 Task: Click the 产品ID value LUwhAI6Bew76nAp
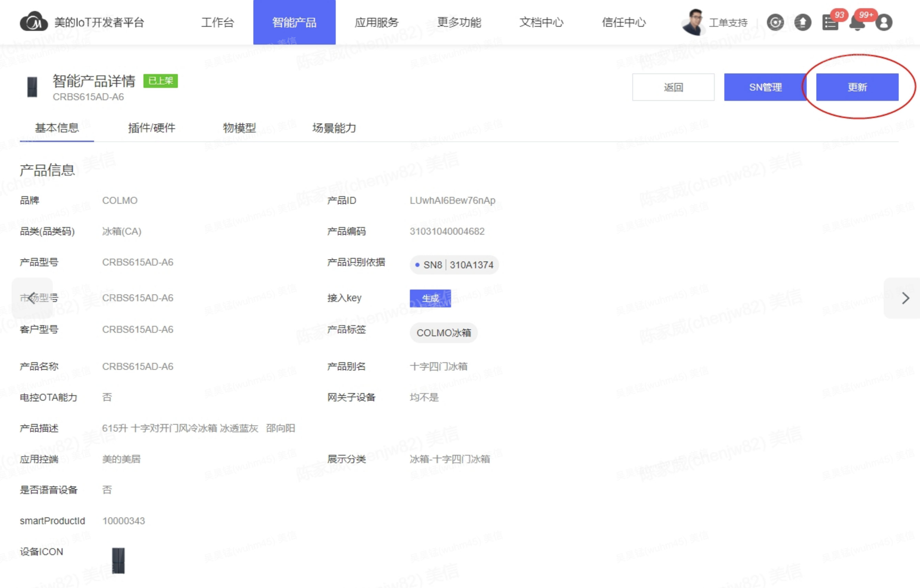click(452, 200)
